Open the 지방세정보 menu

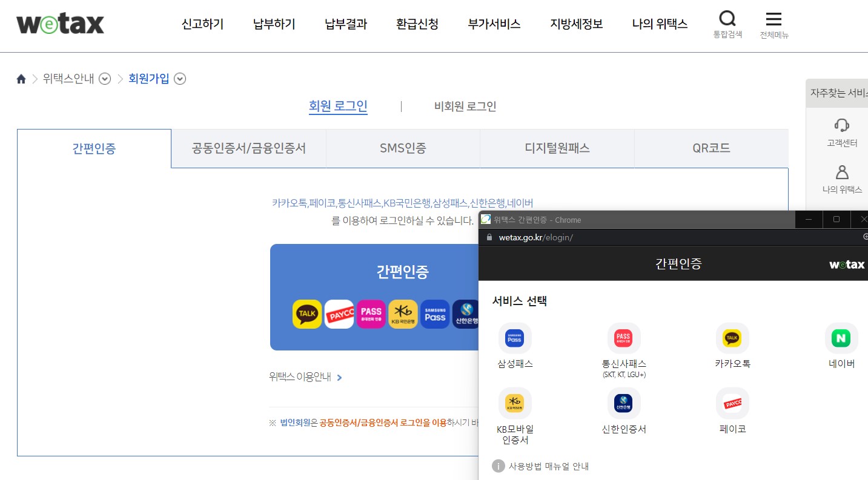click(577, 24)
